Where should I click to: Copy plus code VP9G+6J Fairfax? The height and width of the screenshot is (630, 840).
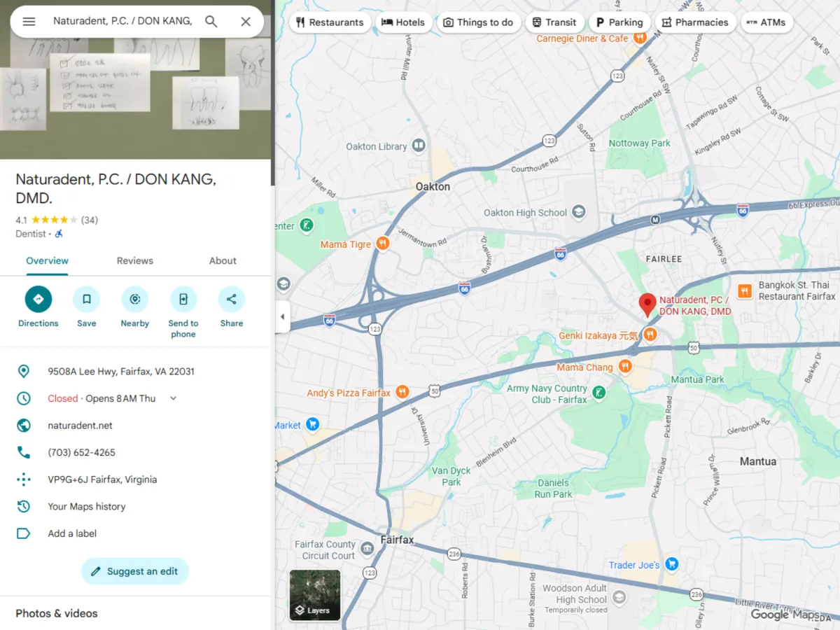coord(102,479)
